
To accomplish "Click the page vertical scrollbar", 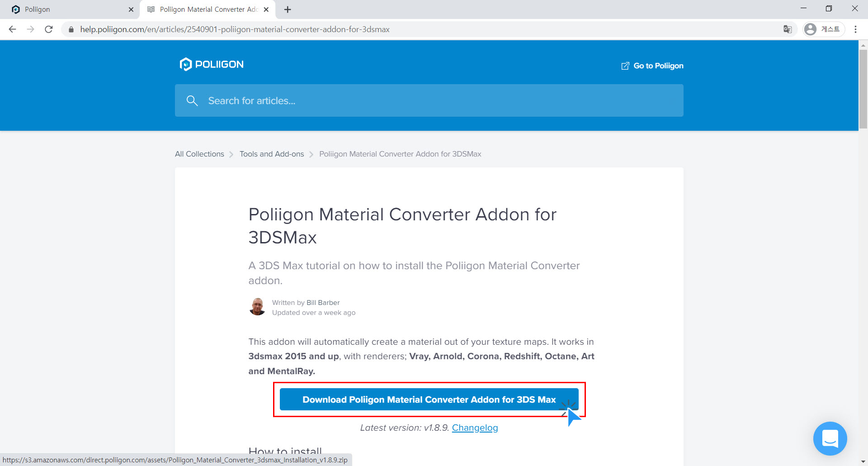I will [x=863, y=90].
